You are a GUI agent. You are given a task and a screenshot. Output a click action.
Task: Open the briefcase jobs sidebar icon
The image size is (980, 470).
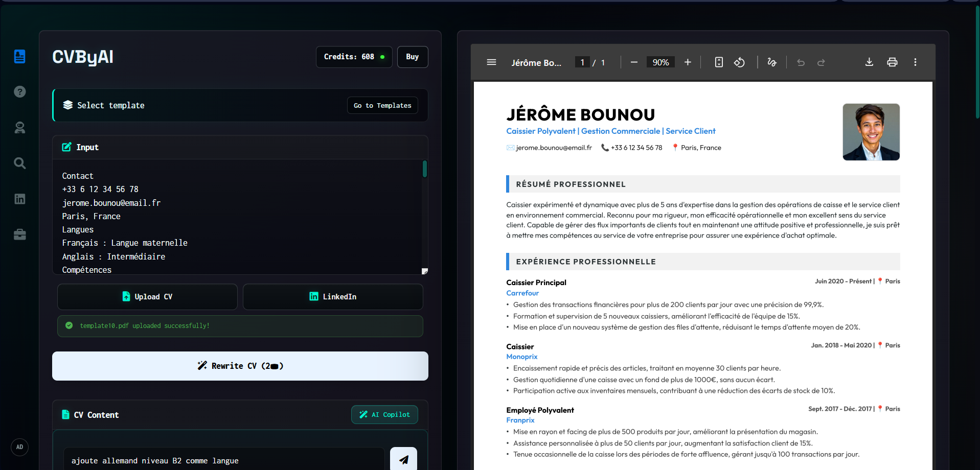20,234
